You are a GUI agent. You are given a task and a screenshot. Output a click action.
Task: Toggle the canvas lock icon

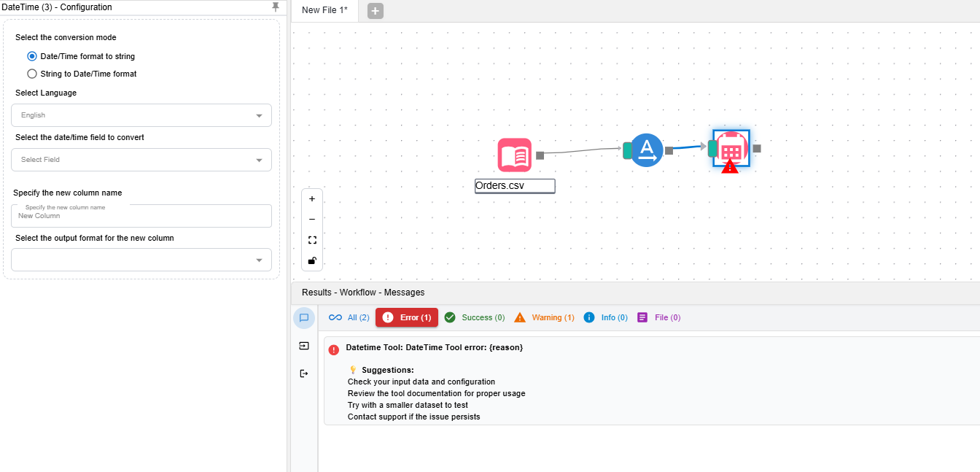click(x=312, y=260)
